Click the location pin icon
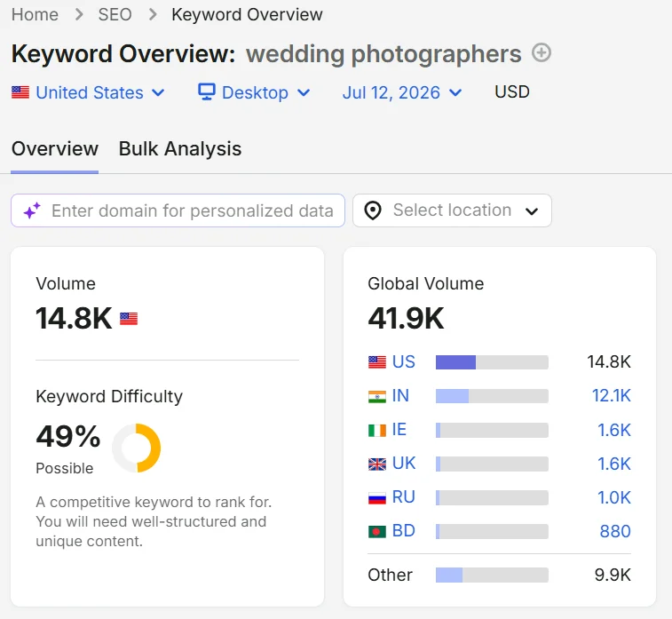Screen dimensions: 672x619 click(x=373, y=210)
